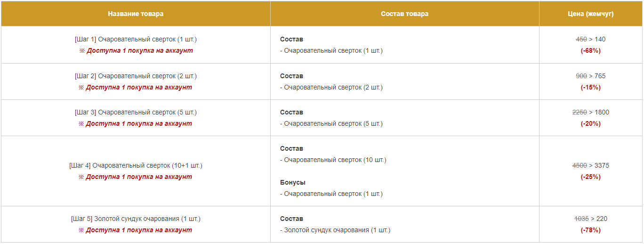Select '[Шаг 1] Очаровательный сверток (1 шт.)' item name
The image size is (644, 244).
click(136, 39)
